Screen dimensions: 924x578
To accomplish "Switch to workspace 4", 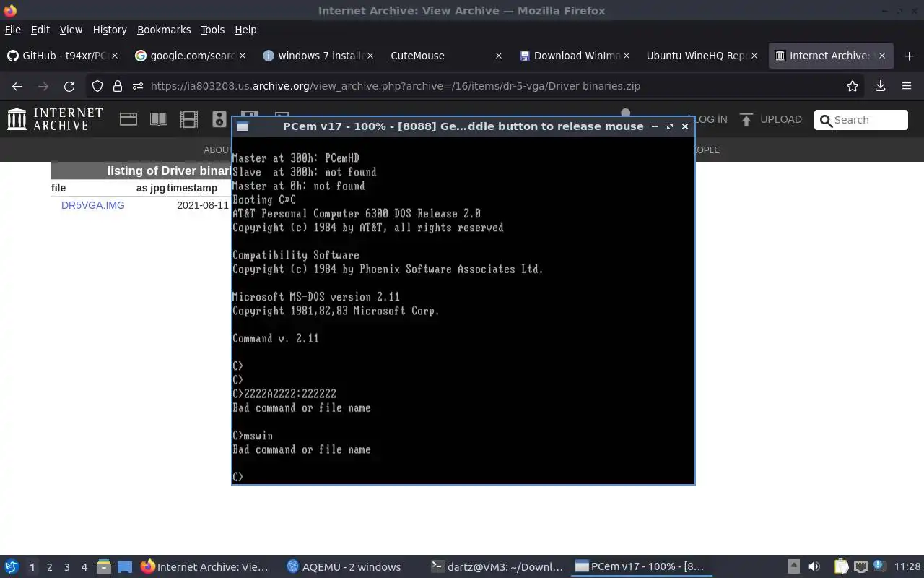I will pos(84,567).
